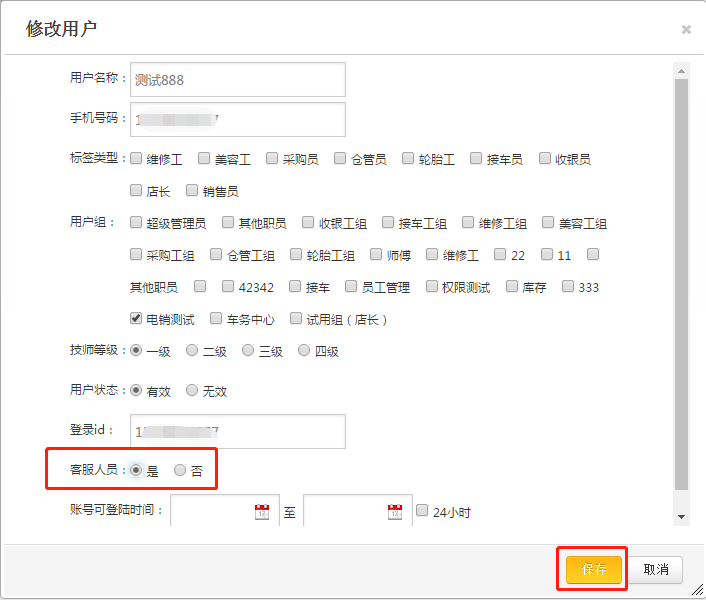This screenshot has height=600, width=706.
Task: Open the start date calendar picker icon
Action: (x=262, y=512)
